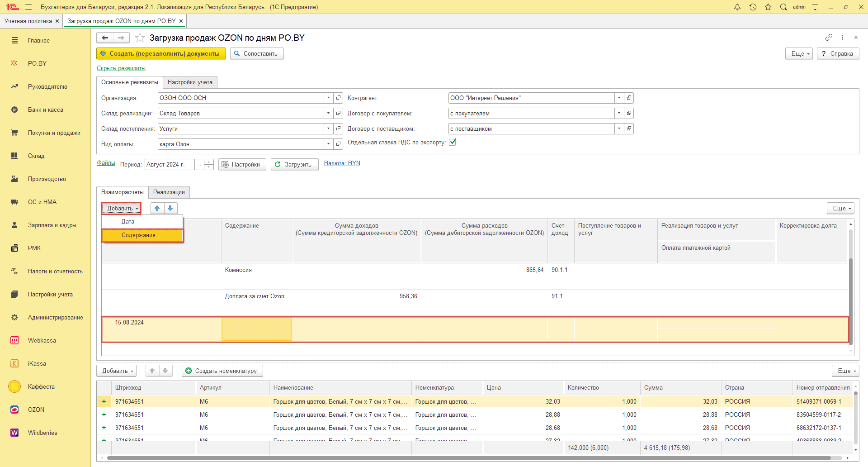Click Создать (перезаполнить) документы button
Viewport: 868px width, 467px height.
161,53
